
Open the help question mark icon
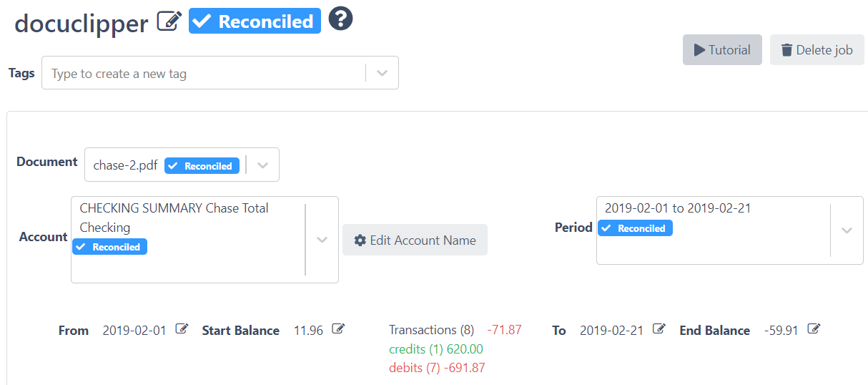[x=341, y=19]
